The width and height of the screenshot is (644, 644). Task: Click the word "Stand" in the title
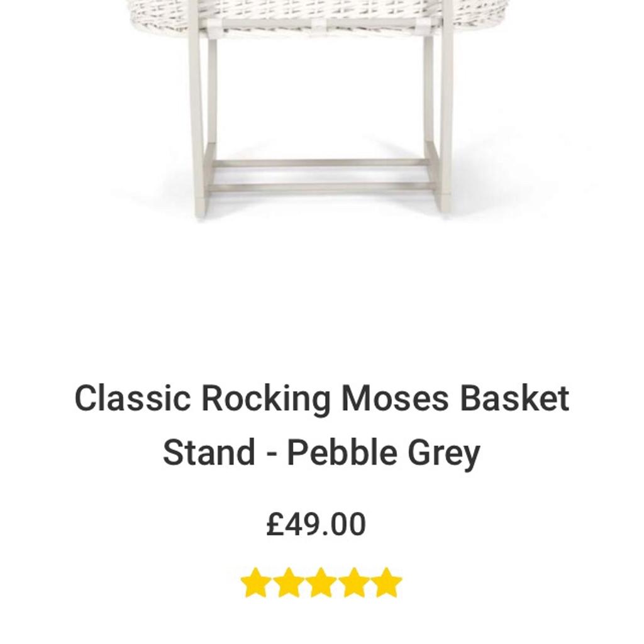[x=209, y=453]
